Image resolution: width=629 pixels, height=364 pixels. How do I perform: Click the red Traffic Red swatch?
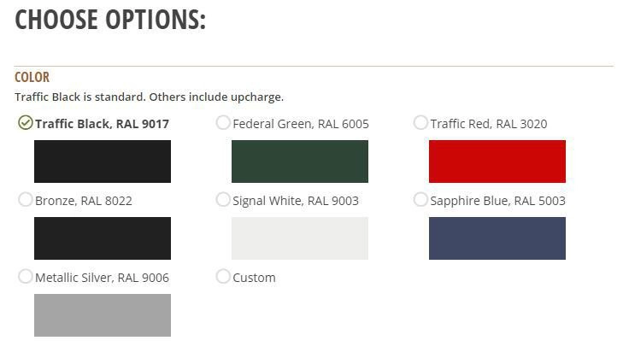coord(497,161)
